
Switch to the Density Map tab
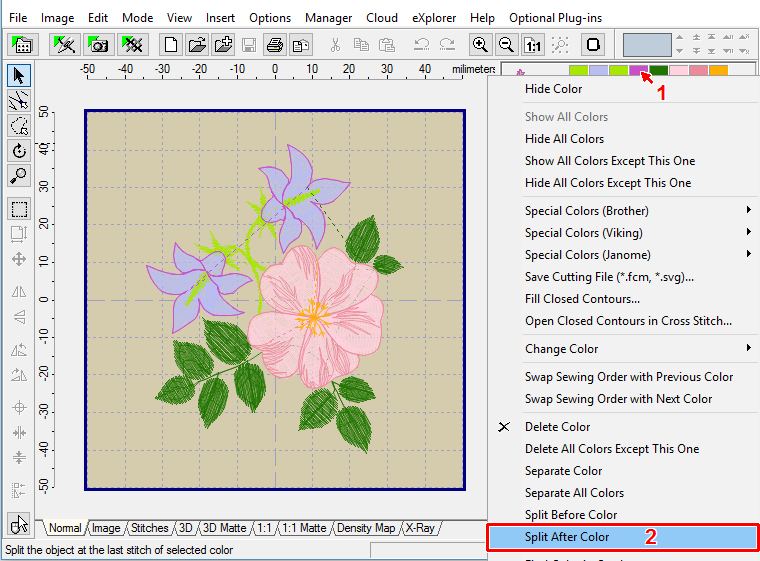(366, 528)
